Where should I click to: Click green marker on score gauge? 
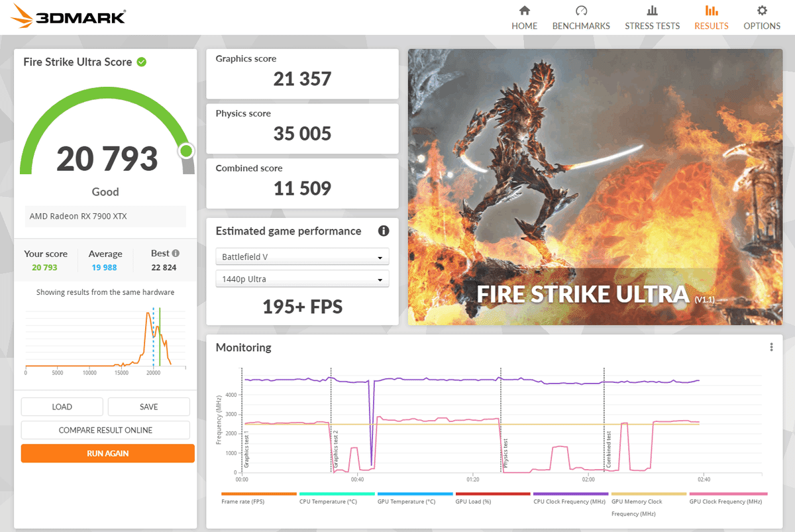[186, 151]
